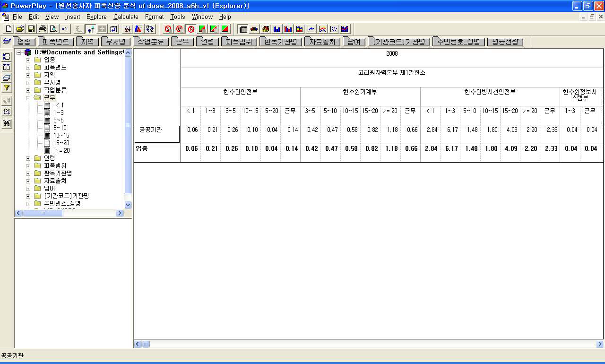This screenshot has width=605, height=364.
Task: Select the pie chart display icon
Action: coord(254,29)
